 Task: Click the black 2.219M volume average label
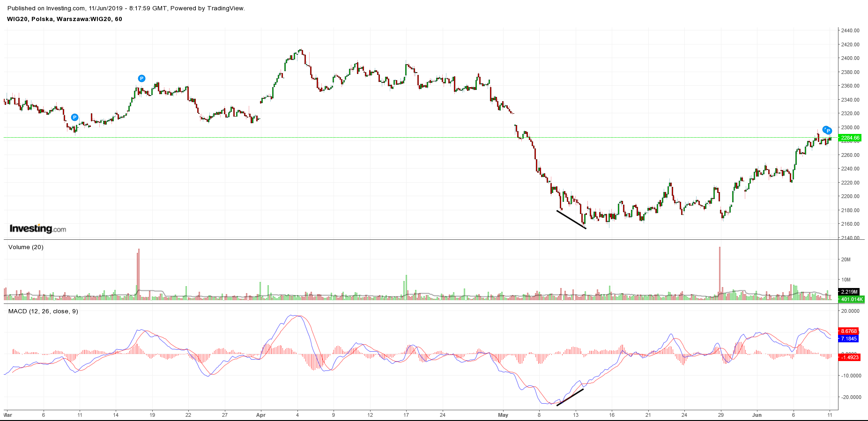tap(849, 292)
